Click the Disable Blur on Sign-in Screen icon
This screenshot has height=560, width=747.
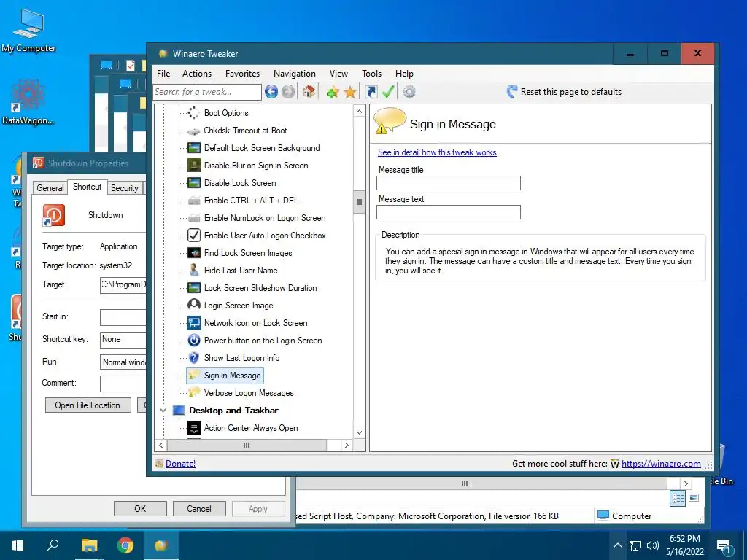(x=194, y=166)
